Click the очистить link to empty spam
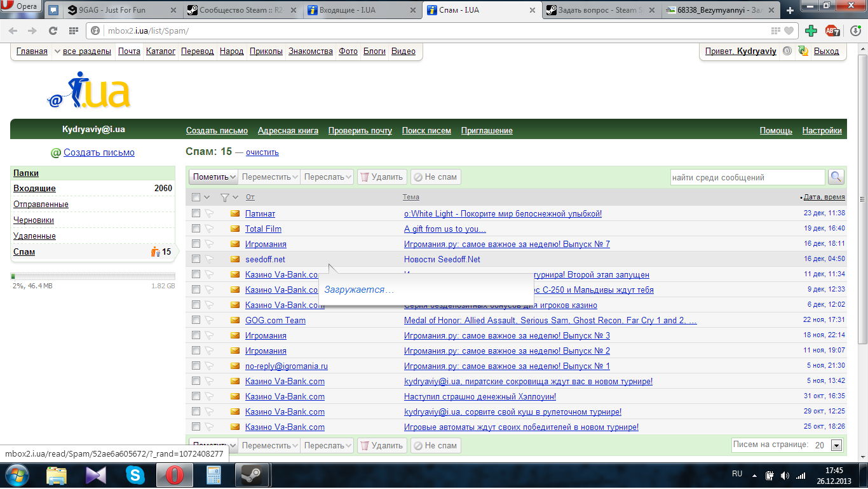Viewport: 868px width, 489px height. pyautogui.click(x=262, y=152)
